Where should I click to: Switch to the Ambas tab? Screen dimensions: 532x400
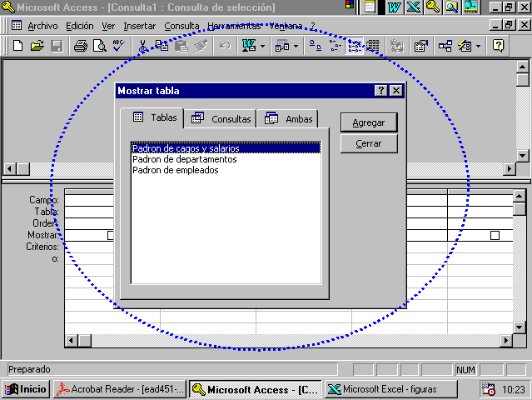pyautogui.click(x=288, y=119)
